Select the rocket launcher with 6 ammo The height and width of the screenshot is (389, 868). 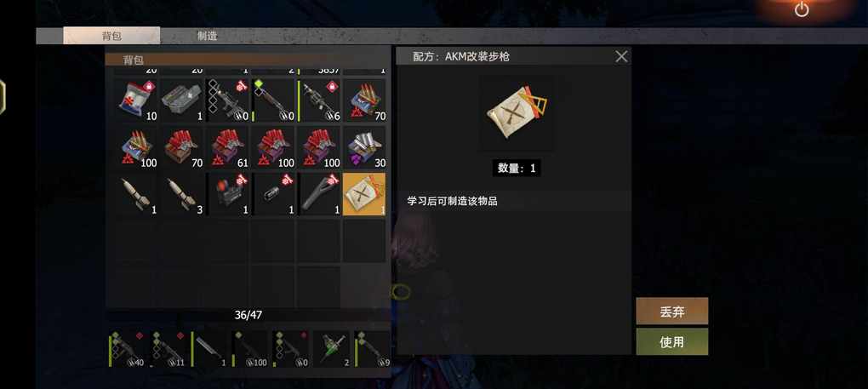click(x=318, y=100)
